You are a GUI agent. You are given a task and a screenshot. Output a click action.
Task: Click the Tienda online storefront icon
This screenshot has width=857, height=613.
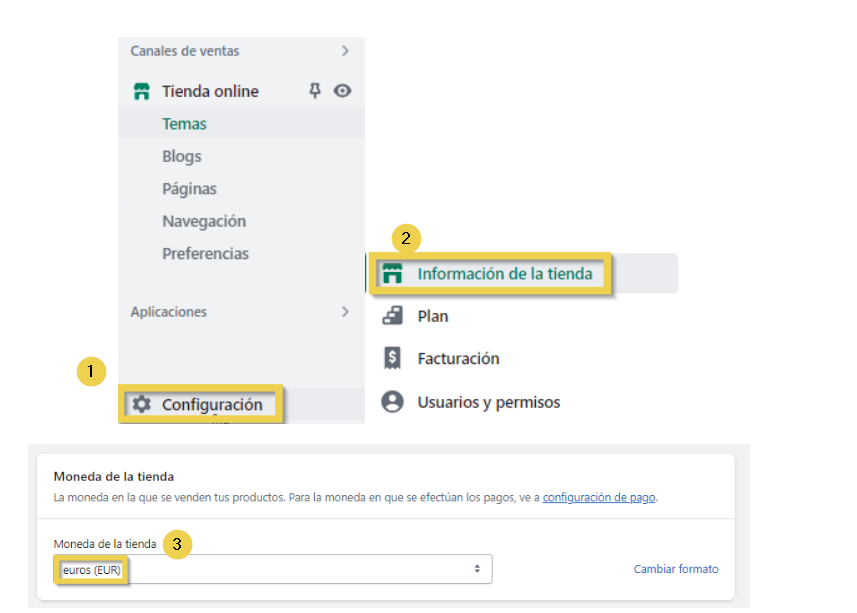(141, 91)
